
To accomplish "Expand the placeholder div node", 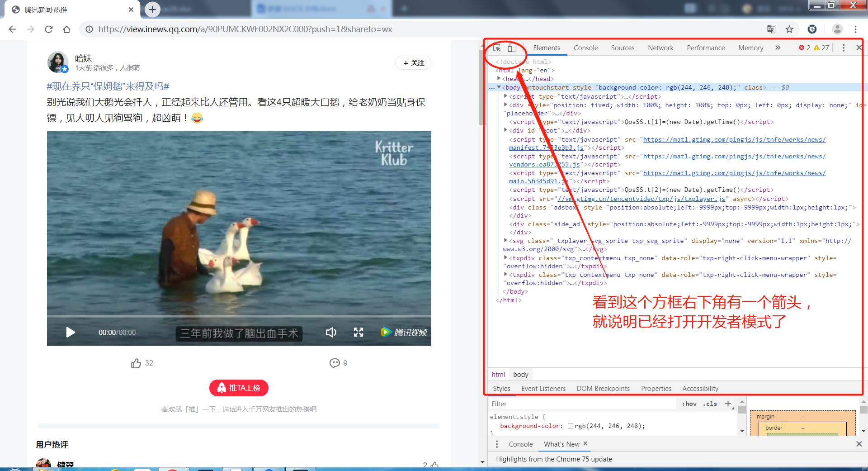I will click(x=506, y=105).
